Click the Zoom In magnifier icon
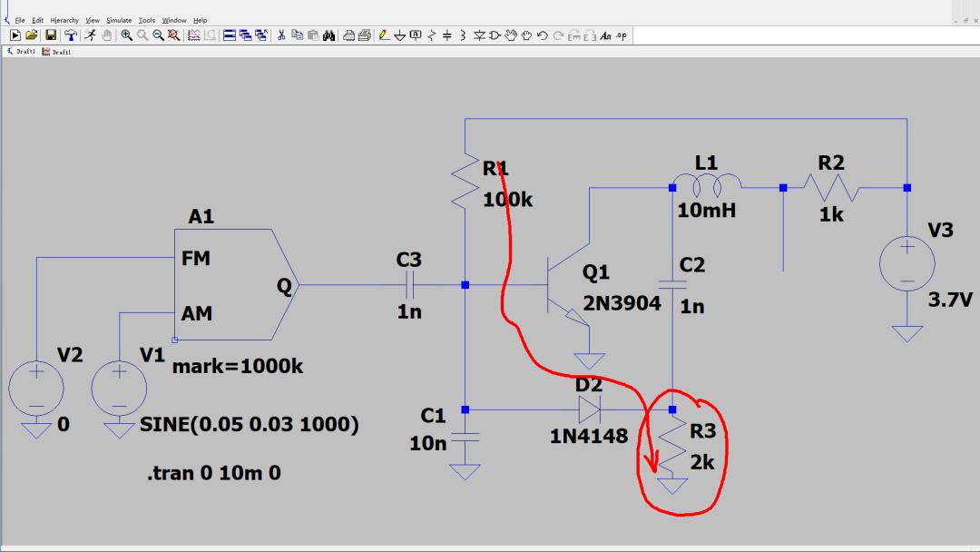This screenshot has width=980, height=552. click(126, 35)
